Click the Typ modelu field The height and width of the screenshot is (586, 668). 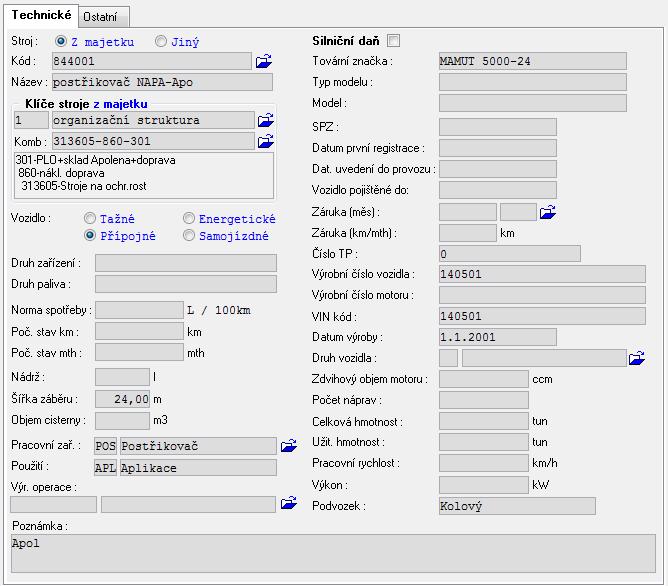[533, 82]
